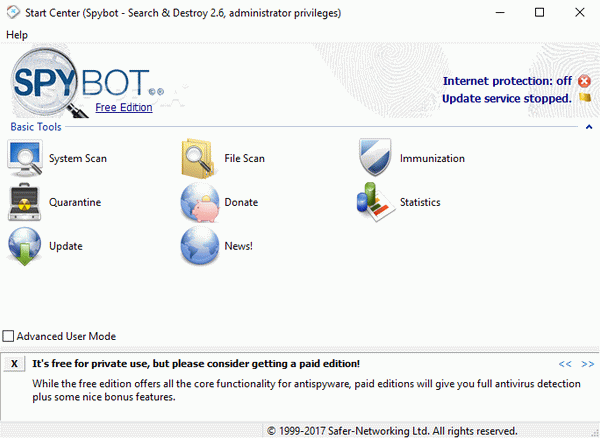Click the Safer-Networking copyright text
Image resolution: width=600 pixels, height=438 pixels.
(x=392, y=431)
